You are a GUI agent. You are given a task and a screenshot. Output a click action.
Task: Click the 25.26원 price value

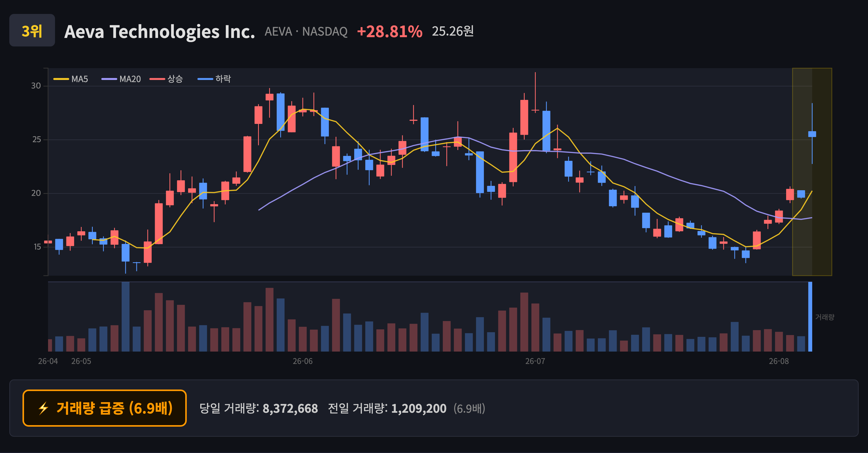pyautogui.click(x=453, y=31)
